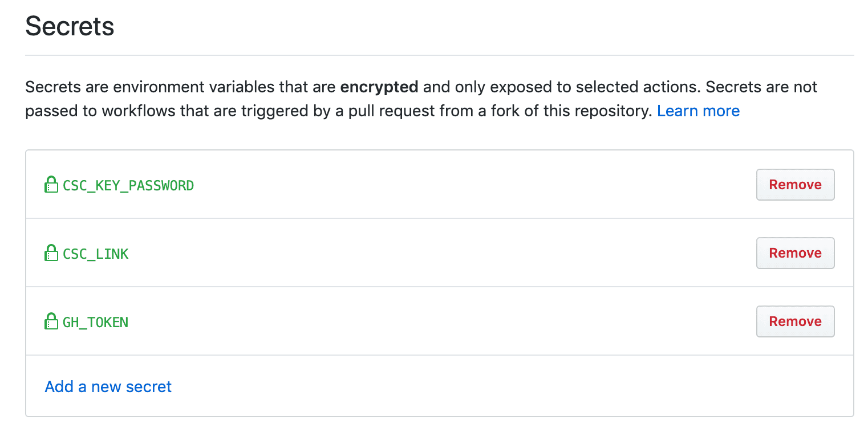Screen dimensions: 868x448
Task: Click the divider line under Secrets heading
Action: click(439, 55)
